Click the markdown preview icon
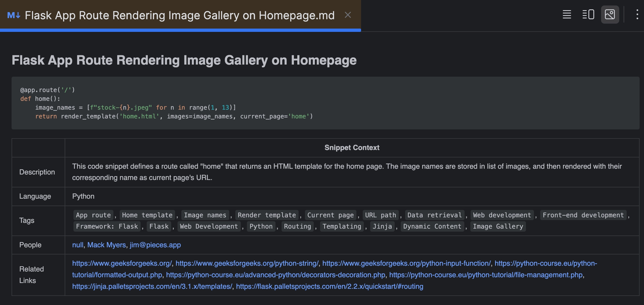Viewport: 644px width, 305px height. (x=610, y=14)
